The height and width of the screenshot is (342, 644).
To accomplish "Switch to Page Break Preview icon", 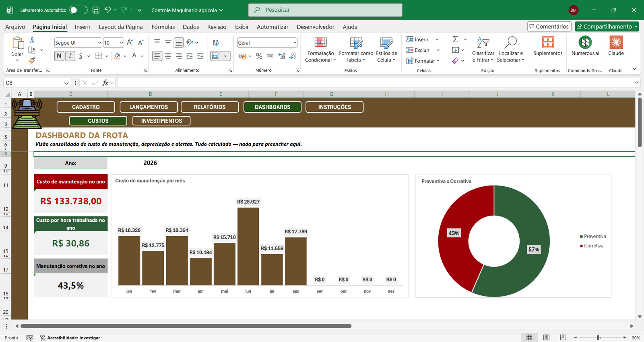I will coord(563,338).
